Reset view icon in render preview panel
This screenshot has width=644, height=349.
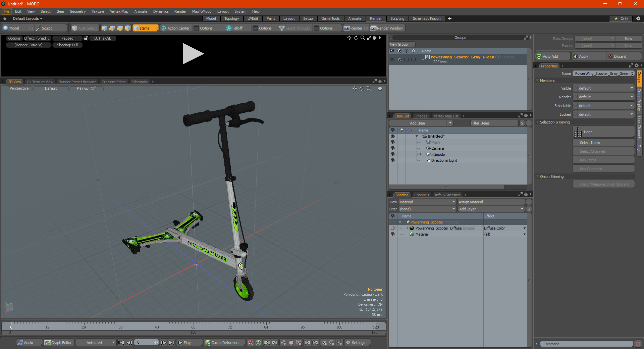coord(356,38)
